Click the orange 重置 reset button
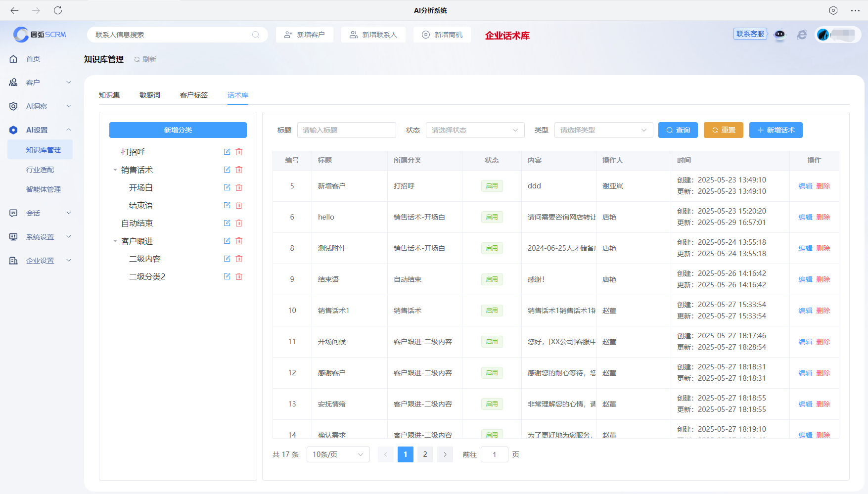868x494 pixels. [x=723, y=130]
